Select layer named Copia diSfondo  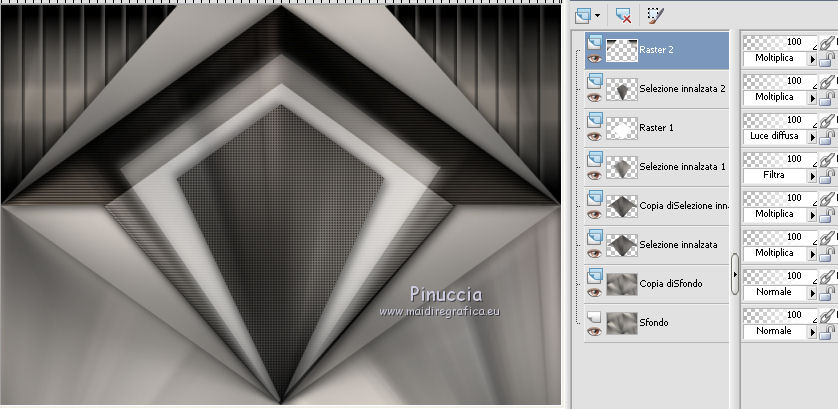click(x=671, y=284)
